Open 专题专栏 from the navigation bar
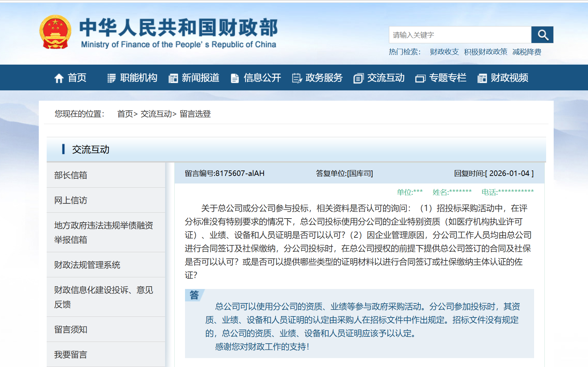This screenshot has height=367, width=588. pyautogui.click(x=448, y=78)
